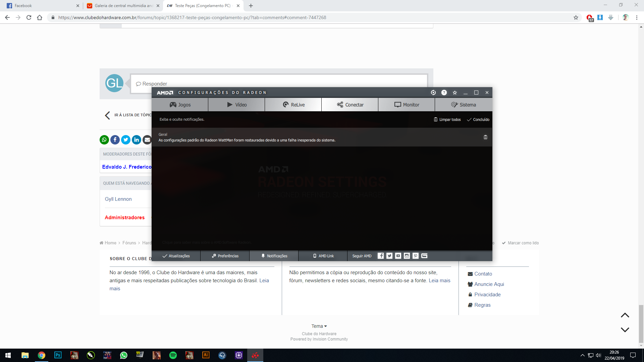Open Windows Start menu
Viewport: 644px width, 362px height.
pos(8,355)
